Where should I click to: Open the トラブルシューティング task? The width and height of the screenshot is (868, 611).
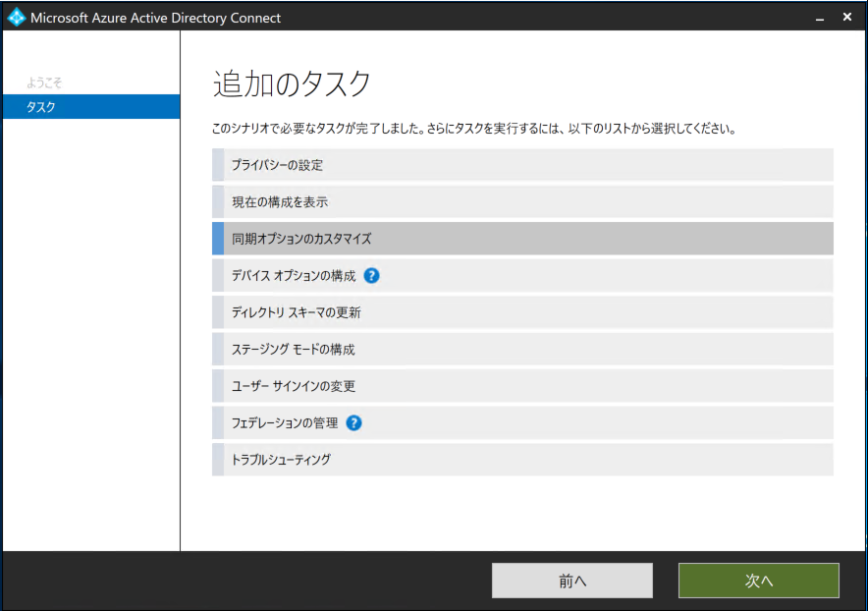coord(522,460)
